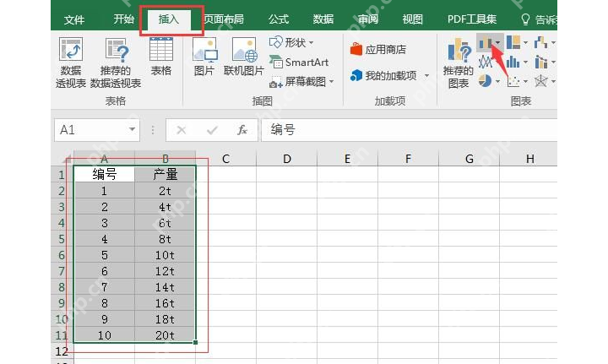Click the cell containing 12t
This screenshot has width=608, height=364.
166,271
